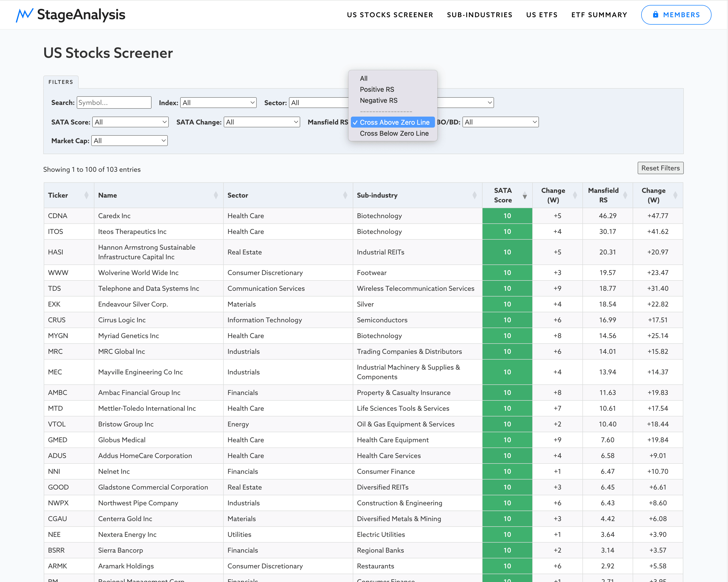The height and width of the screenshot is (582, 728).
Task: Open the Market Cap filter dropdown
Action: [x=129, y=141]
